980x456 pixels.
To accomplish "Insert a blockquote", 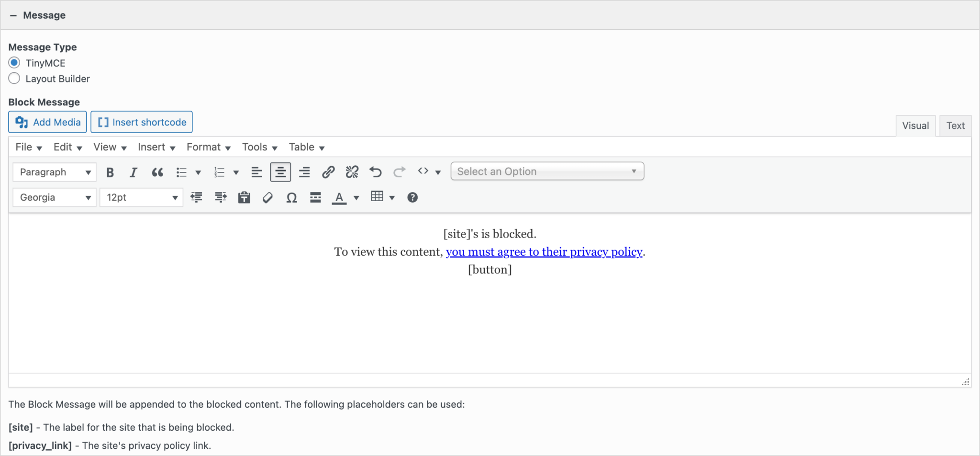I will [x=157, y=172].
